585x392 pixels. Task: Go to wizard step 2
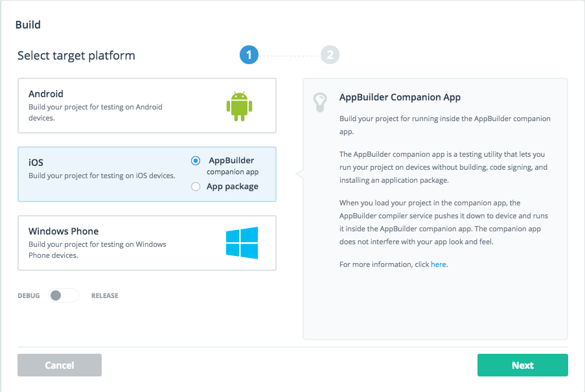coord(330,55)
